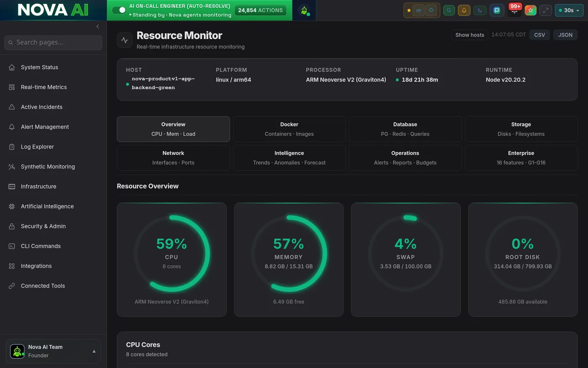Click the second cloud icon in favorites group

(431, 10)
